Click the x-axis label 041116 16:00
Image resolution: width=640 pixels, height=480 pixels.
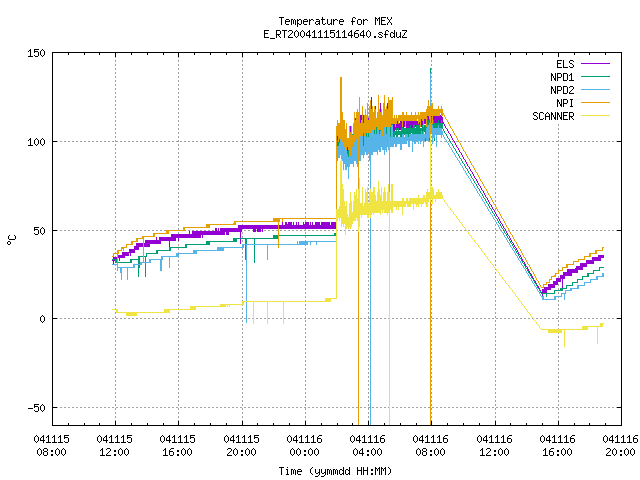click(x=558, y=446)
